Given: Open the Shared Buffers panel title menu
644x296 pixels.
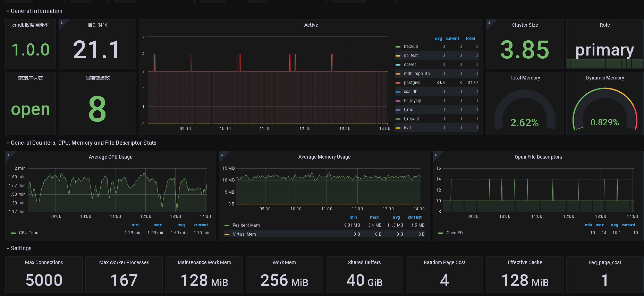Looking at the screenshot, I should click(x=364, y=262).
